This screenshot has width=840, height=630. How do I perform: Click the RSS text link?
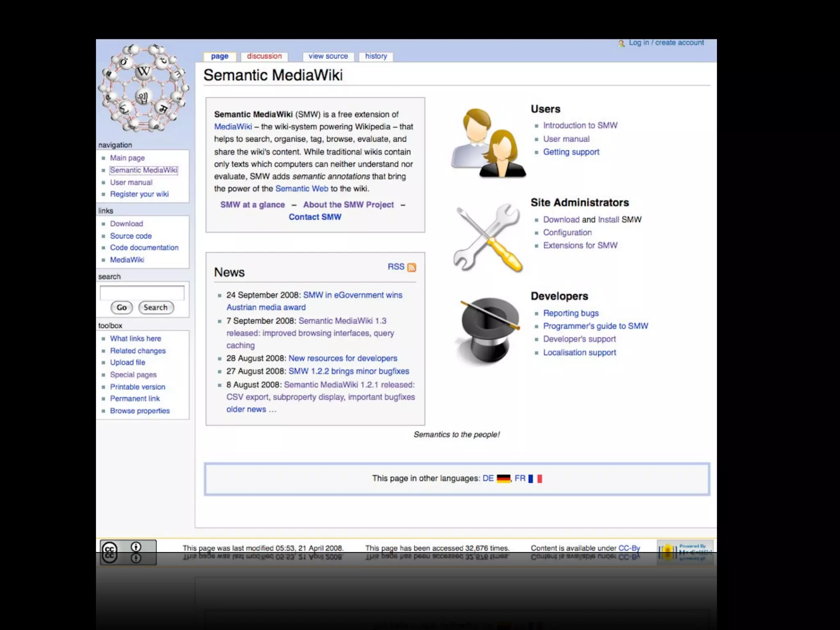click(x=396, y=267)
